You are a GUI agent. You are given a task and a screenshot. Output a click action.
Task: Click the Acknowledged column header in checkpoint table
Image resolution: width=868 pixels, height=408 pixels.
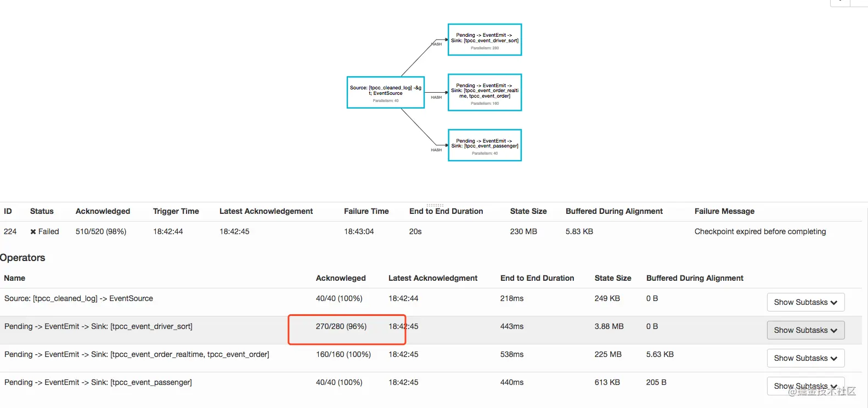pyautogui.click(x=103, y=211)
